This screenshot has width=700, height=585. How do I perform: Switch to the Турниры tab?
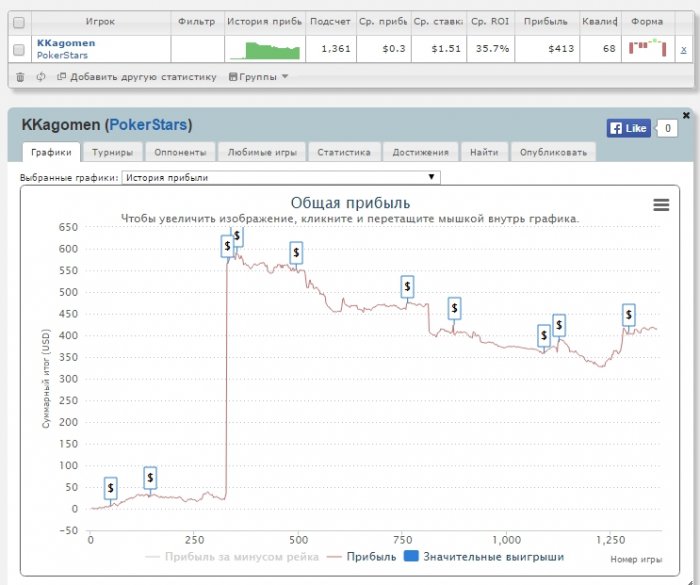112,152
